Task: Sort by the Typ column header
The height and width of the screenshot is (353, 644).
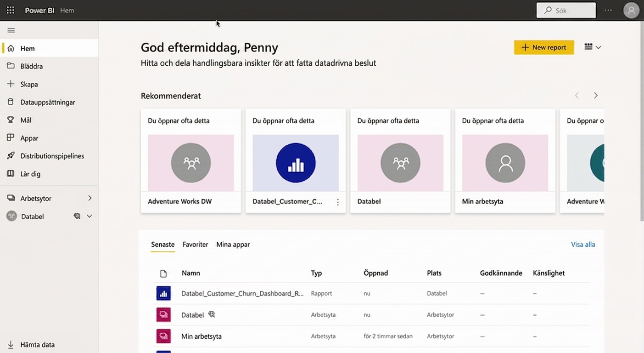Action: click(x=316, y=273)
